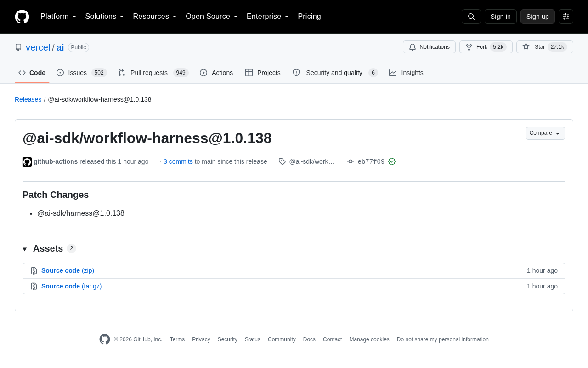Open the Compare dropdown

click(x=545, y=133)
